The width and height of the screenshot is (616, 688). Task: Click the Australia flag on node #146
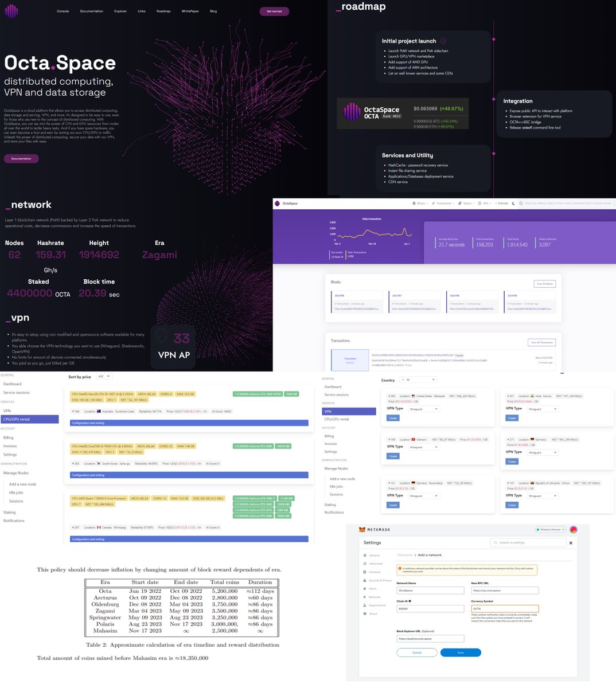(x=99, y=411)
